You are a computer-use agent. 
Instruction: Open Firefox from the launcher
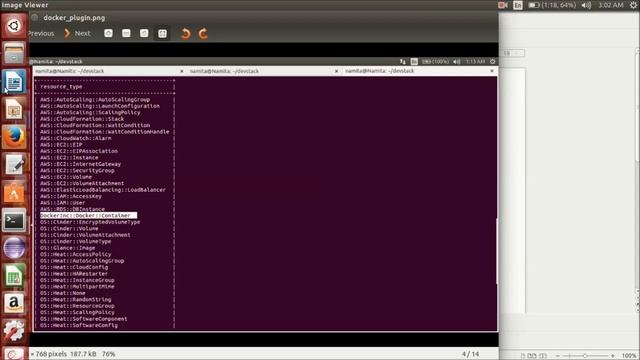click(14, 137)
